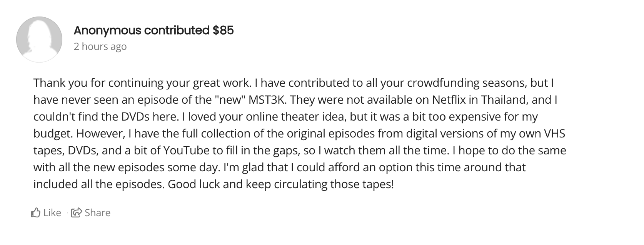Click the word "However" in the comment

click(100, 133)
